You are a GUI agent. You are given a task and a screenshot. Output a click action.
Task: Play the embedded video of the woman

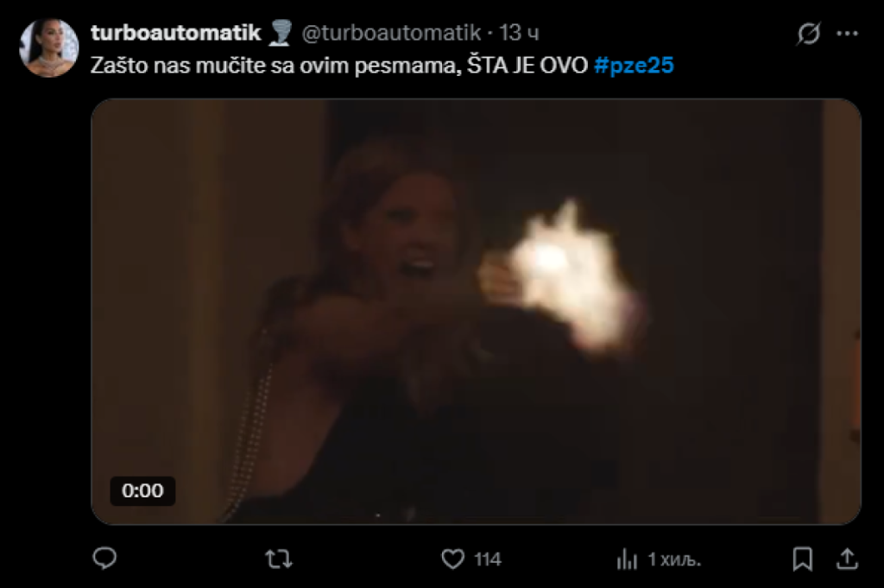click(x=476, y=312)
